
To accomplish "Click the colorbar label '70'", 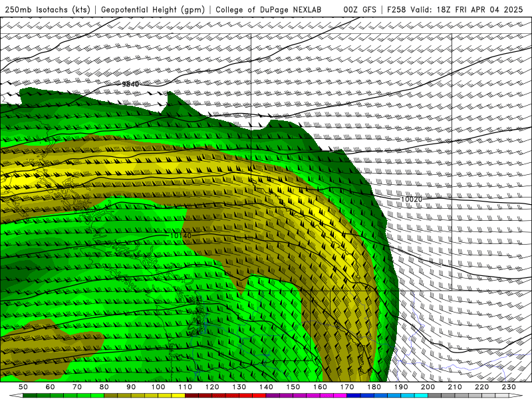I will [77, 387].
